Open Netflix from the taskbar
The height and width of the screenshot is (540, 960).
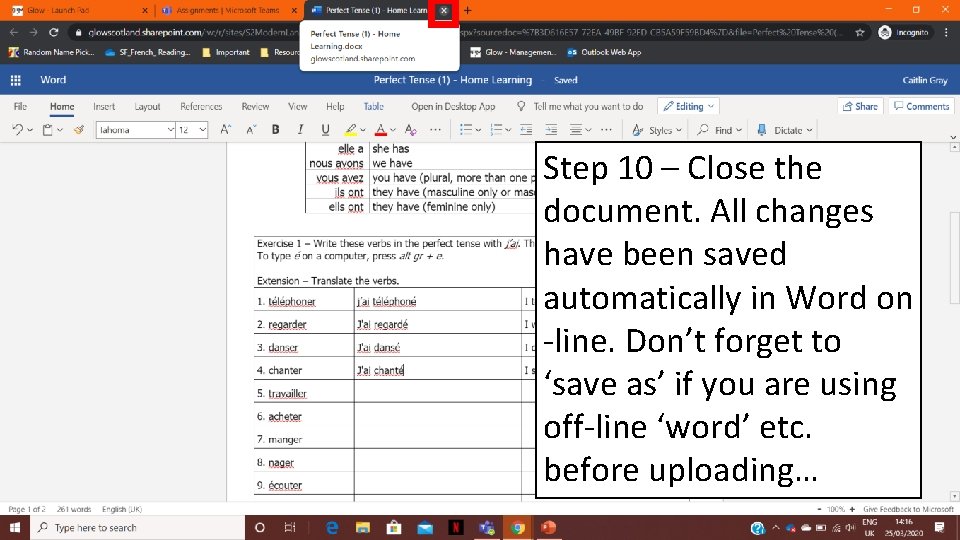pyautogui.click(x=456, y=528)
